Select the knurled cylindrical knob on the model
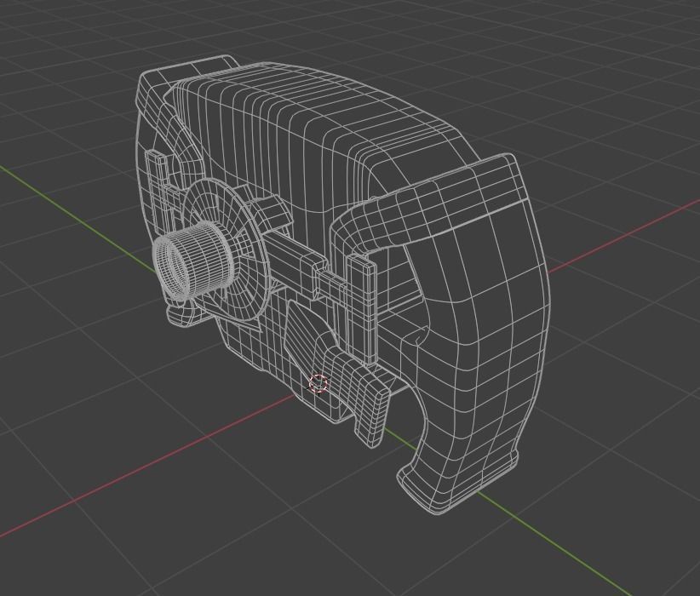Viewport: 700px width, 596px height. coord(192,260)
